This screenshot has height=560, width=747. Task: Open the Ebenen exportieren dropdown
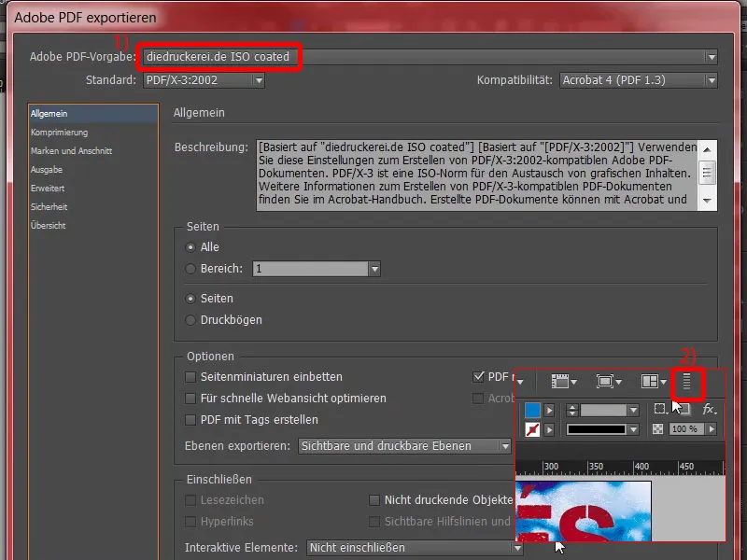pyautogui.click(x=404, y=446)
